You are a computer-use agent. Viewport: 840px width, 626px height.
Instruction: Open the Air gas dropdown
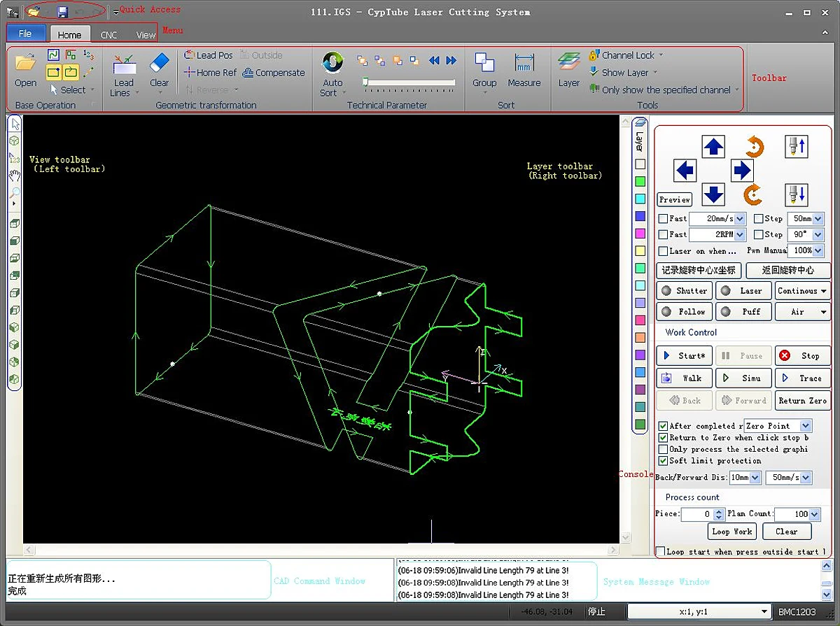(802, 312)
